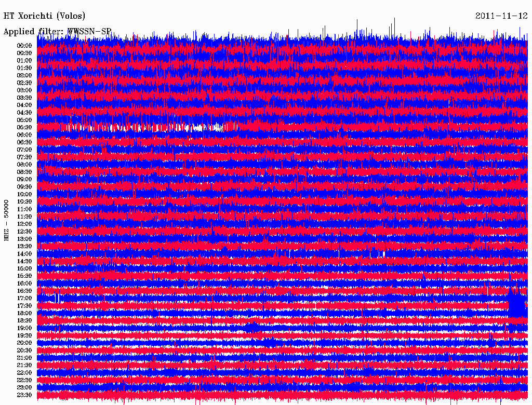Click the 22:00 time label
Screen dimensions: 532x405
24,373
